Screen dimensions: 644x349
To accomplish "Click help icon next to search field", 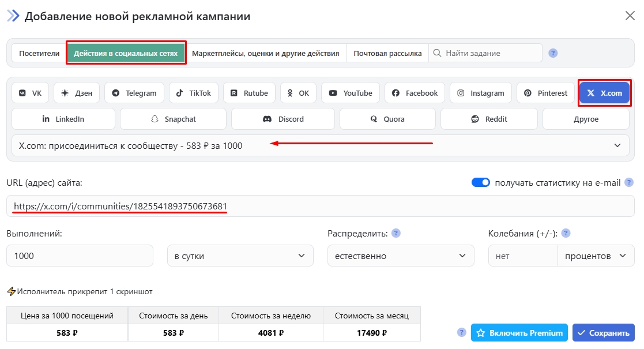I will (553, 53).
